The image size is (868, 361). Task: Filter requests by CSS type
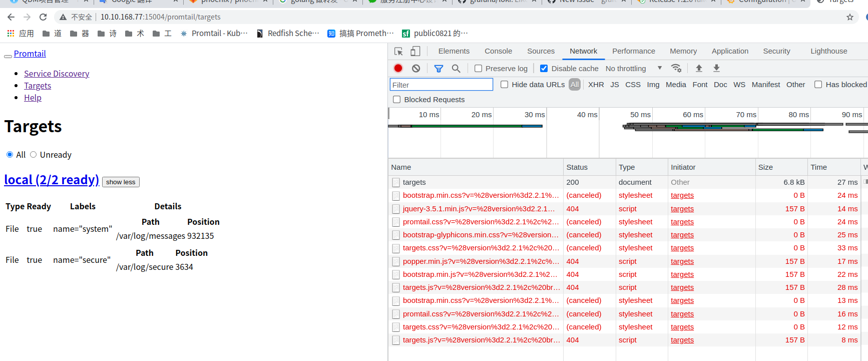[x=633, y=85]
